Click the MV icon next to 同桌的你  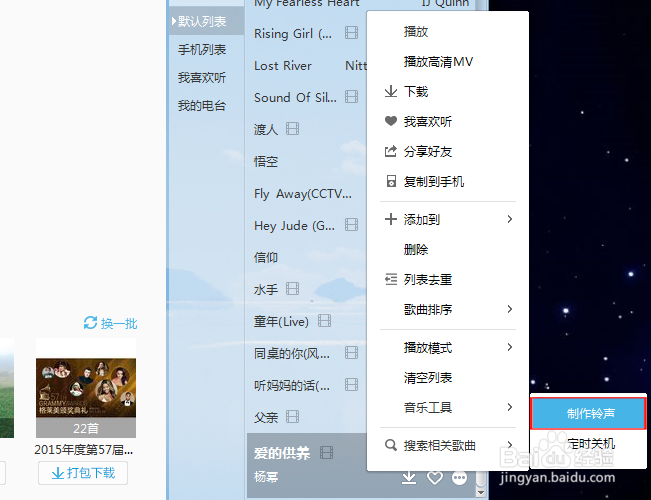(x=351, y=353)
